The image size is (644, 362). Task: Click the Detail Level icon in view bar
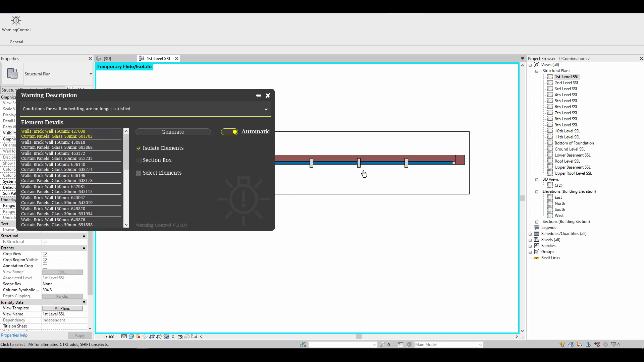point(124,337)
